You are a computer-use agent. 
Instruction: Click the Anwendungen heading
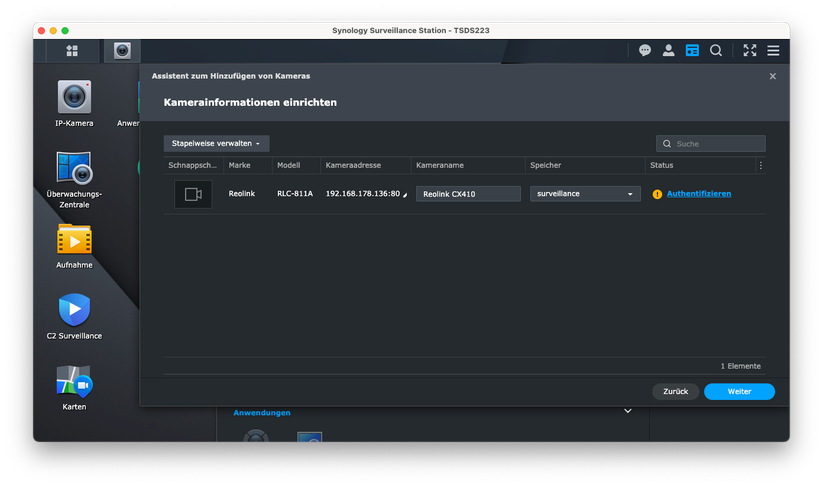(262, 413)
